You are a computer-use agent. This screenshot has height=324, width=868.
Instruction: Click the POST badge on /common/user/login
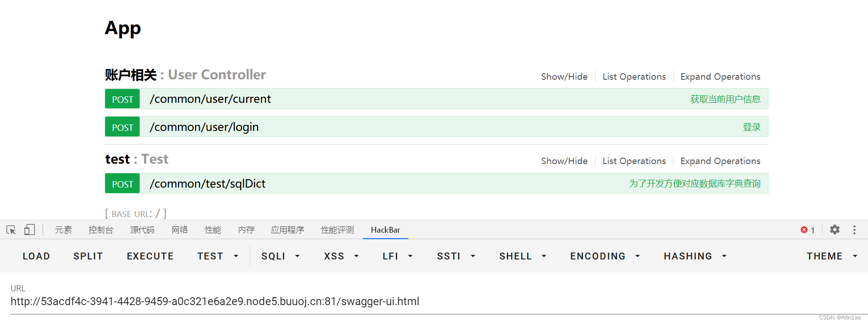122,127
